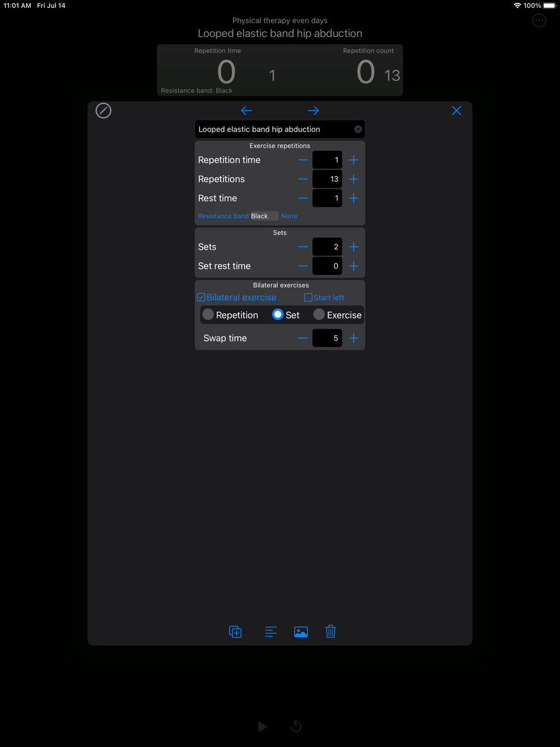Decrease Swap time with minus

tap(303, 338)
